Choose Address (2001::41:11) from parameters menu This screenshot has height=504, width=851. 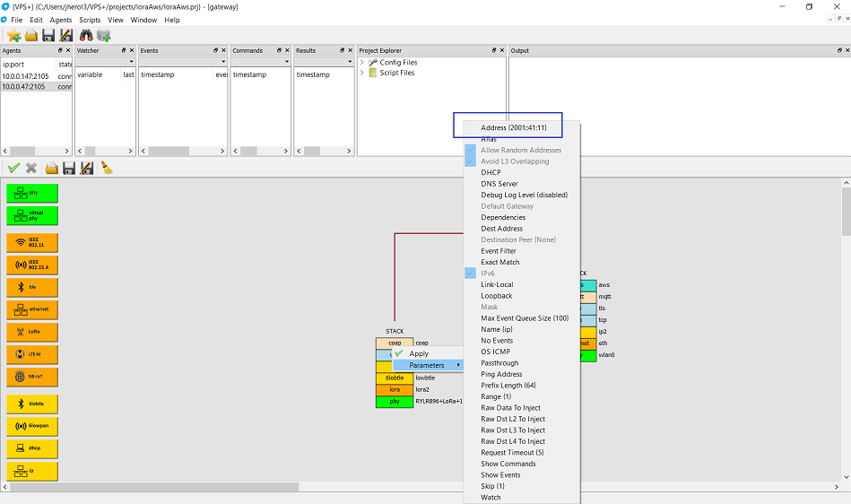click(513, 128)
